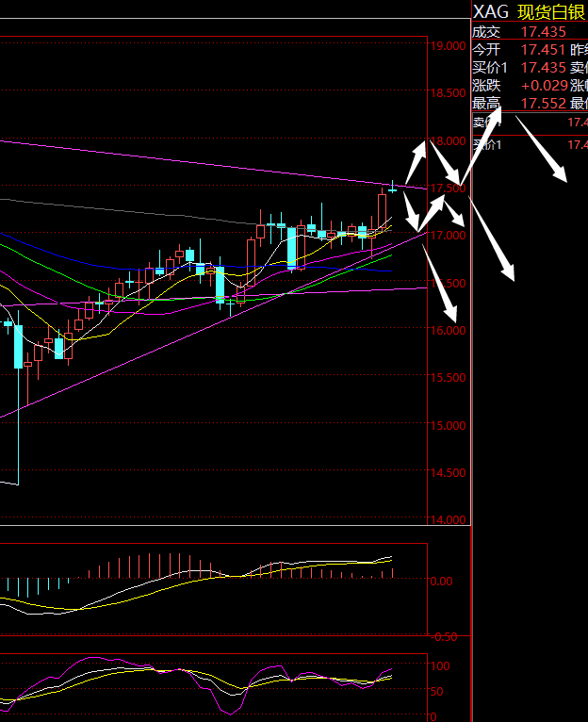Select the cyan candle with the long lower wick to 14.400
Screen dimensions: 588x722
point(19,346)
